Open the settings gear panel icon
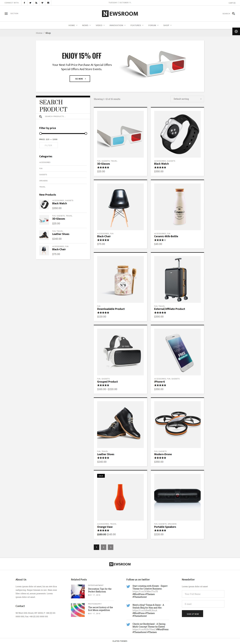The image size is (240, 644). [x=236, y=32]
